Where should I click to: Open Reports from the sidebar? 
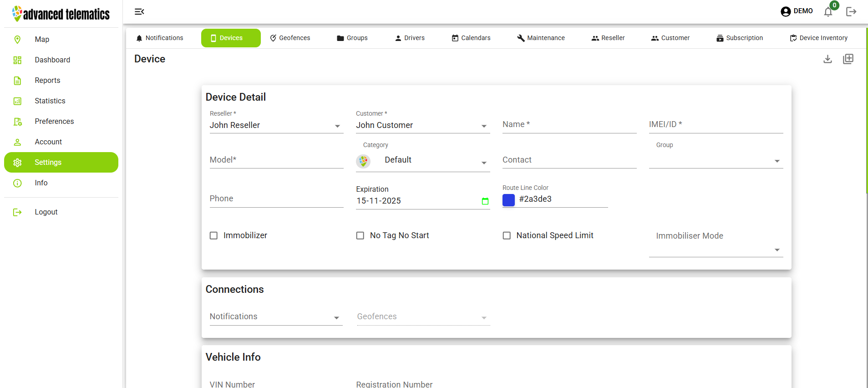pos(61,81)
